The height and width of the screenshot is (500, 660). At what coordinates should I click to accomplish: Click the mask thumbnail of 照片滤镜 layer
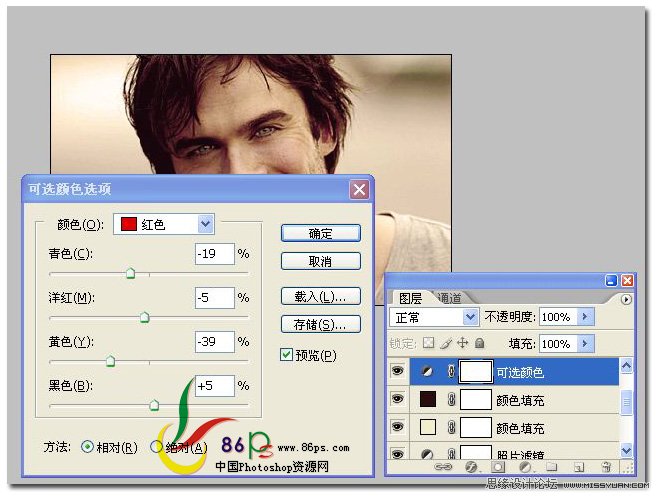tap(476, 452)
